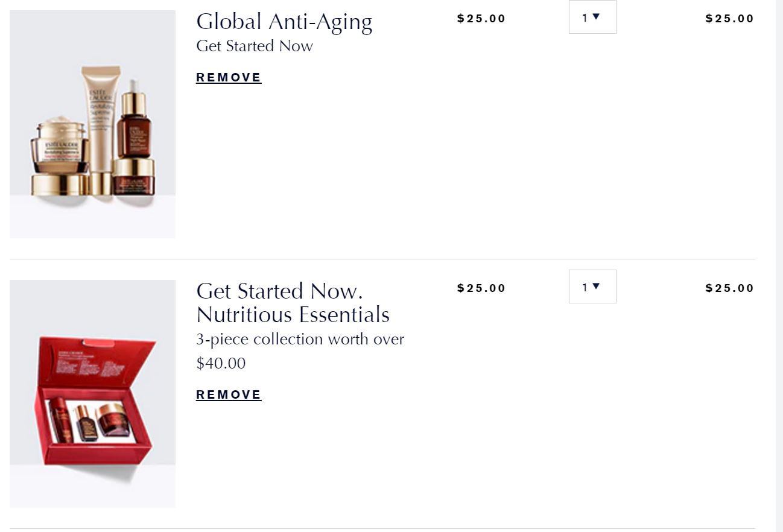
Task: Click the unit price of Nutritious Essentials
Action: 481,288
